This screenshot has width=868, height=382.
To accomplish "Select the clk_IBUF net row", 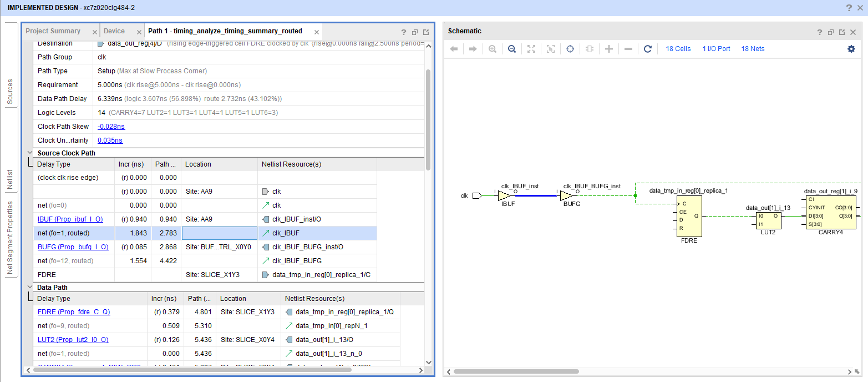I will [x=205, y=233].
